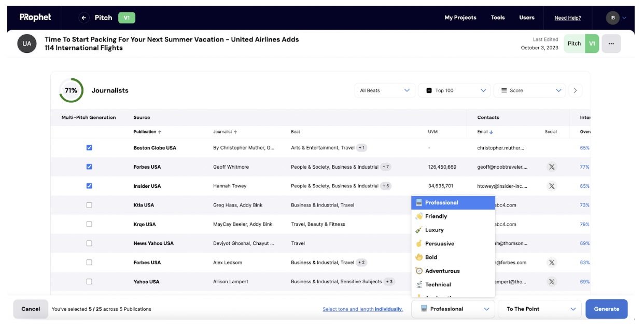644x331 pixels.
Task: Click the green V1 badge in header
Action: [127, 18]
